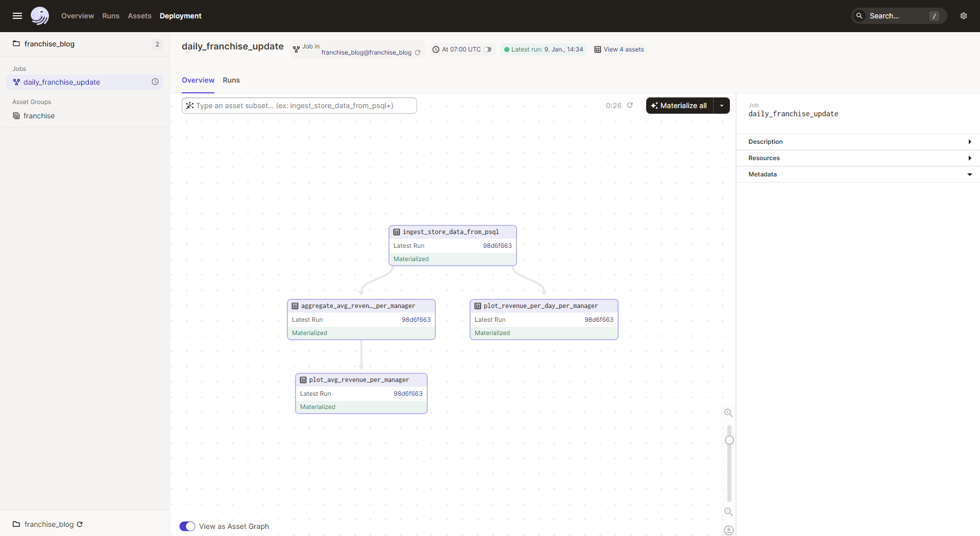Click the schedule clock icon beside daily_franchise_update in sidebar

pyautogui.click(x=155, y=82)
